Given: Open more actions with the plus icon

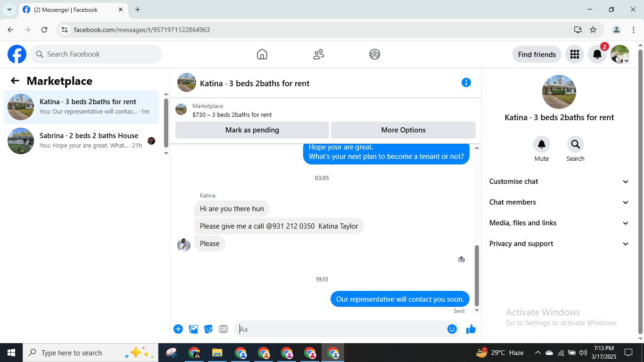Looking at the screenshot, I should click(x=178, y=329).
